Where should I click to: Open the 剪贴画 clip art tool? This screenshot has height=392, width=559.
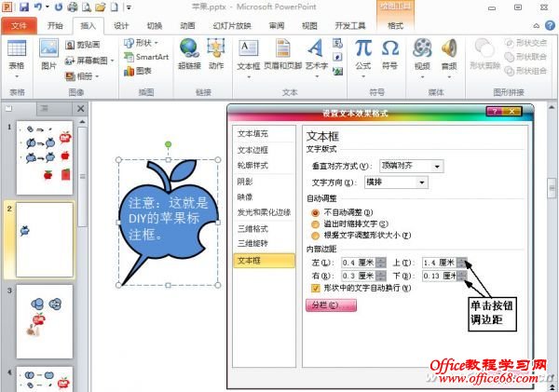tap(83, 45)
